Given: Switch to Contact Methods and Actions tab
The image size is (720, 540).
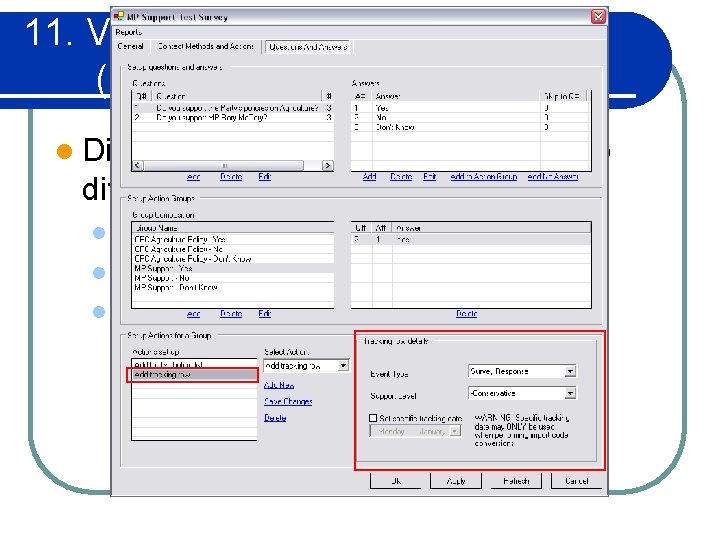Looking at the screenshot, I should (205, 46).
